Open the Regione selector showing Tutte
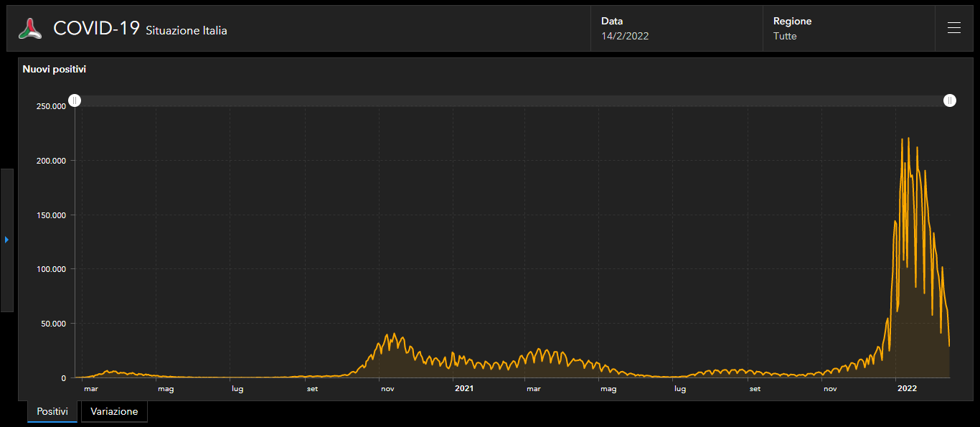Screen dimensions: 980x427 pyautogui.click(x=849, y=29)
